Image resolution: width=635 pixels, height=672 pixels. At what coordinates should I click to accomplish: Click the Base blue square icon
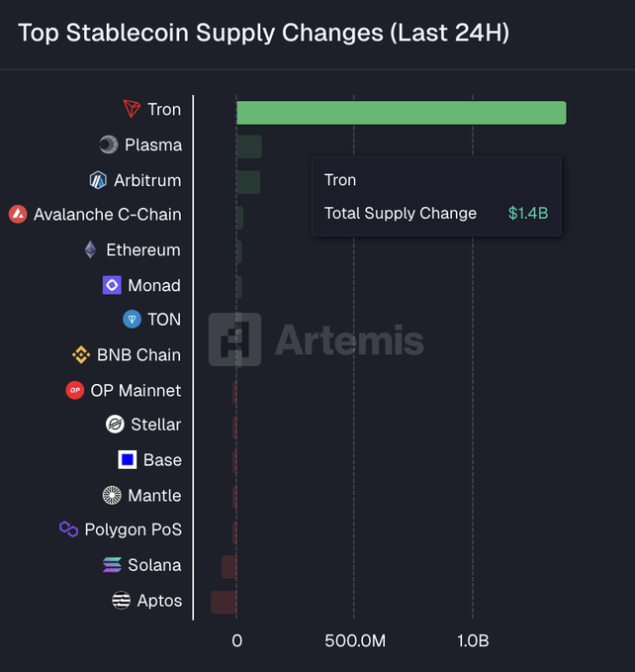point(127,459)
